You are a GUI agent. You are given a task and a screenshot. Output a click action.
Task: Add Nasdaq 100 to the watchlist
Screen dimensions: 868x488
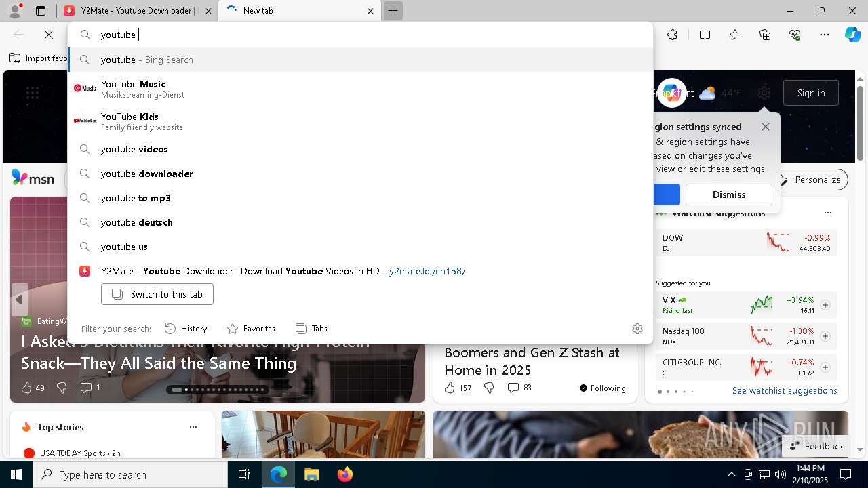(825, 336)
